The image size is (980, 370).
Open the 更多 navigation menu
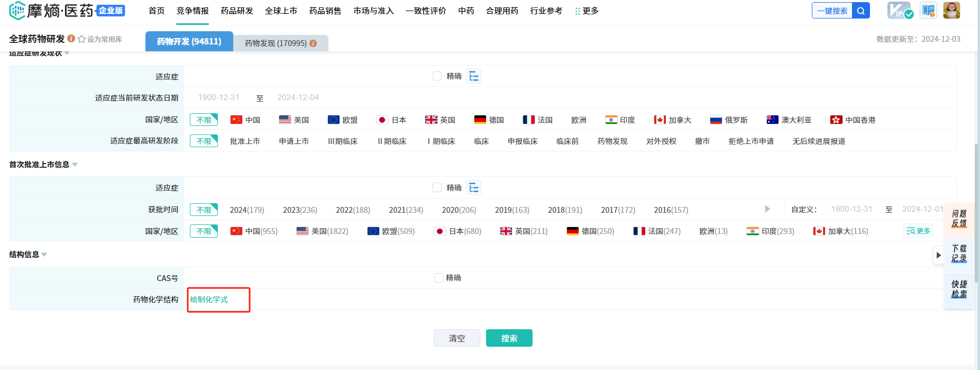[x=587, y=11]
